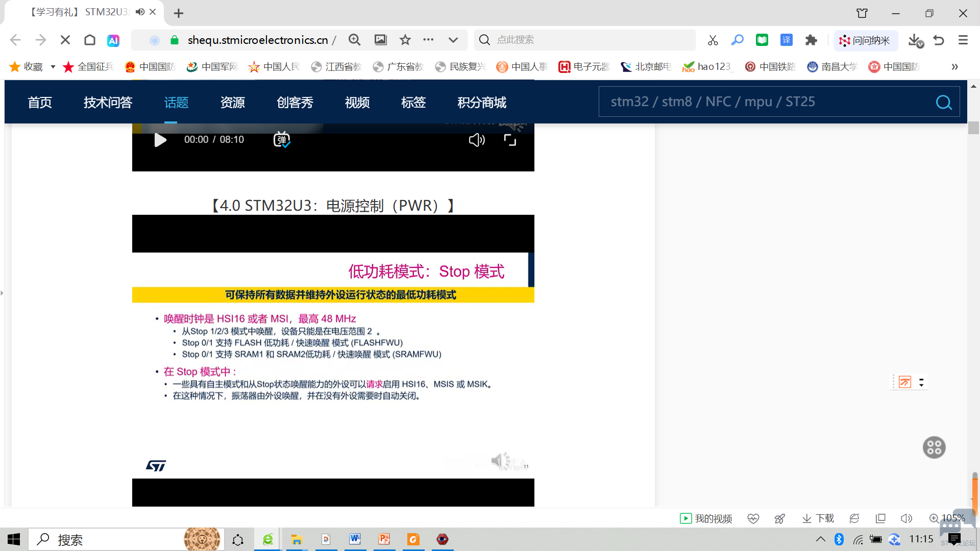Viewport: 980px width, 551px height.
Task: Open the screenshot scissors tool
Action: click(713, 40)
